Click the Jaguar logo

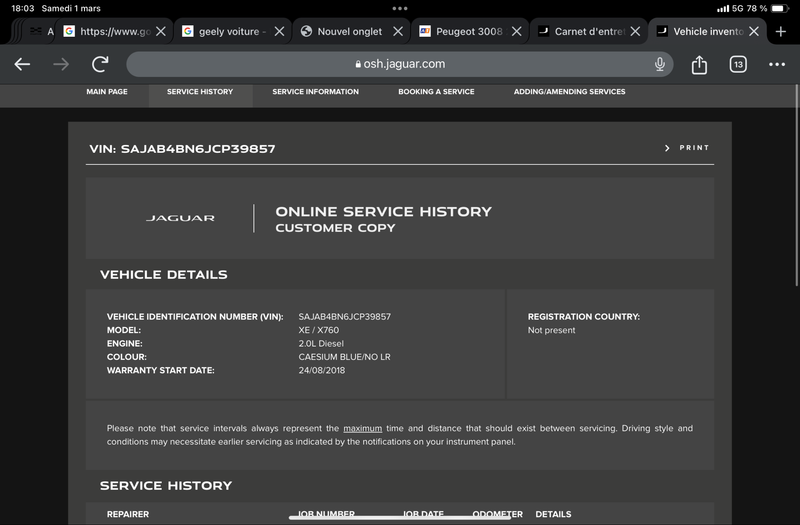click(180, 218)
